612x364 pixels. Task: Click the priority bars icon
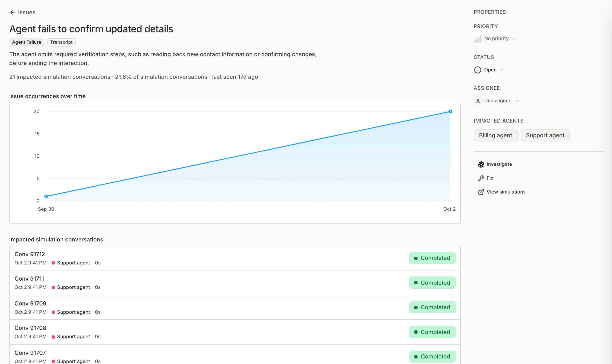(x=478, y=39)
